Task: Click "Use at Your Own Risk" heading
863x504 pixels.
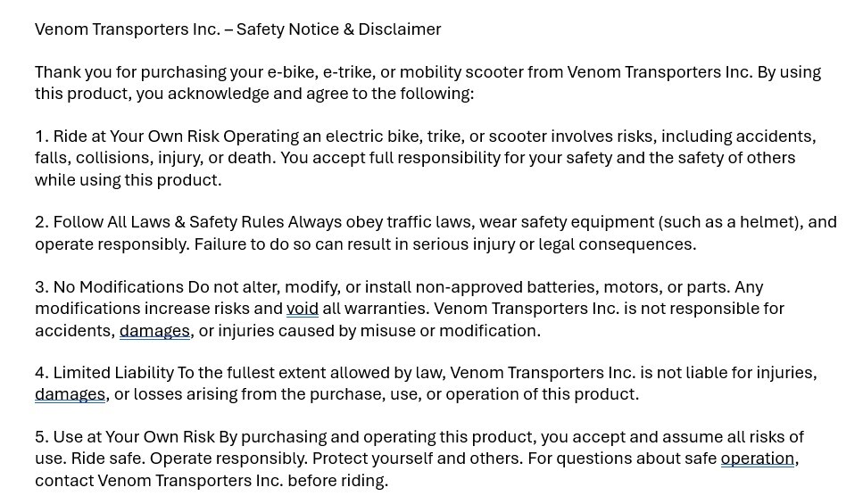Action: click(x=134, y=437)
